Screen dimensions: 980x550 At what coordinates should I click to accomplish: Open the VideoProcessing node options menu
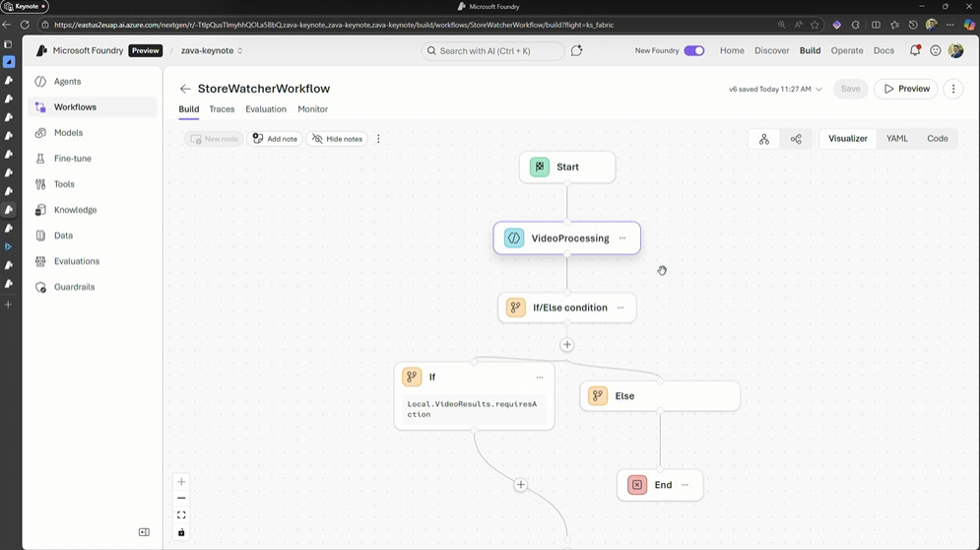[622, 239]
